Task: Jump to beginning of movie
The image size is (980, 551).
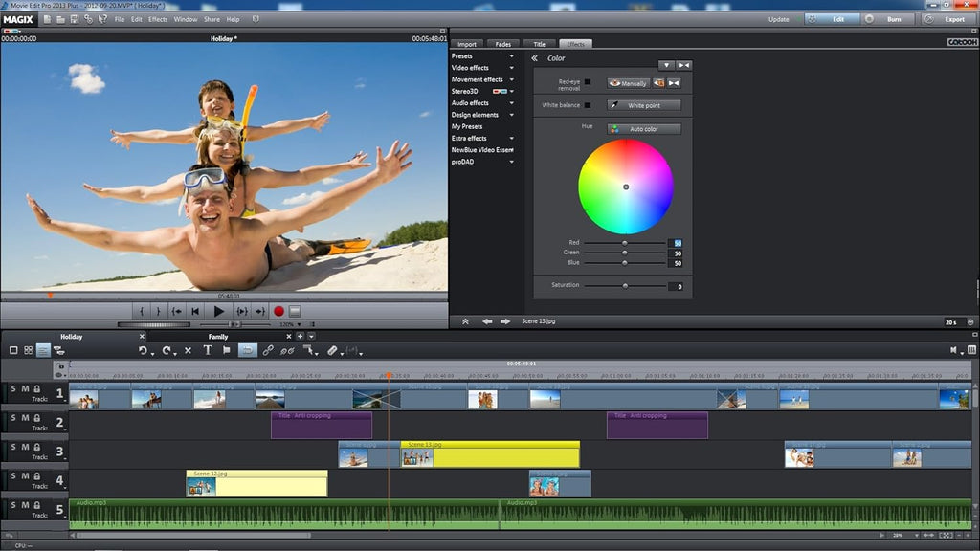Action: pos(195,311)
